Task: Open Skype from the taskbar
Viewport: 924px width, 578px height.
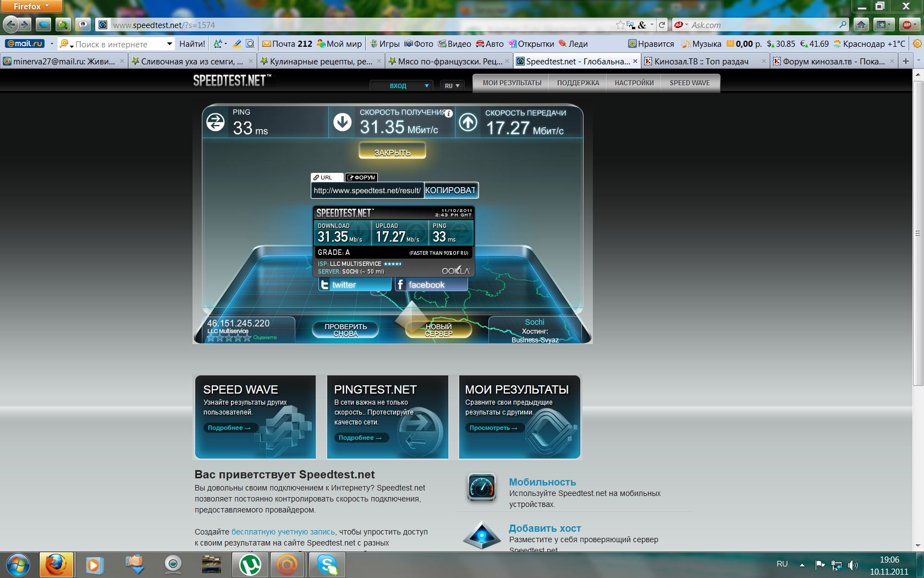Action: click(327, 565)
